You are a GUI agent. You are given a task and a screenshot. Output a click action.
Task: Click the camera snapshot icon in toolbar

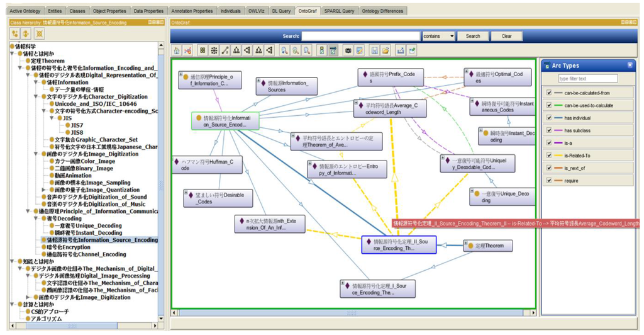[347, 50]
